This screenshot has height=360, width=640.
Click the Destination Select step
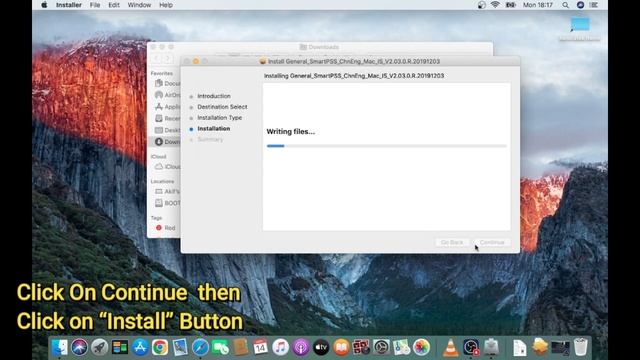point(222,107)
